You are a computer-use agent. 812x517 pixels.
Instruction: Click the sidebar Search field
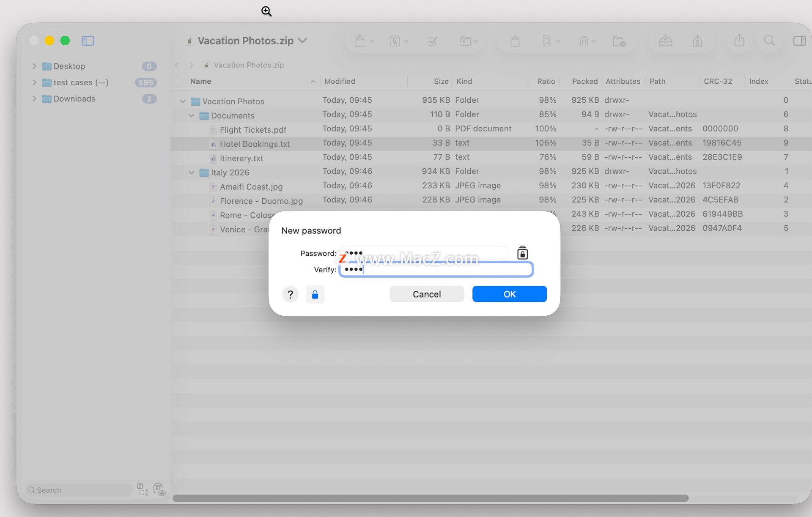(x=79, y=490)
